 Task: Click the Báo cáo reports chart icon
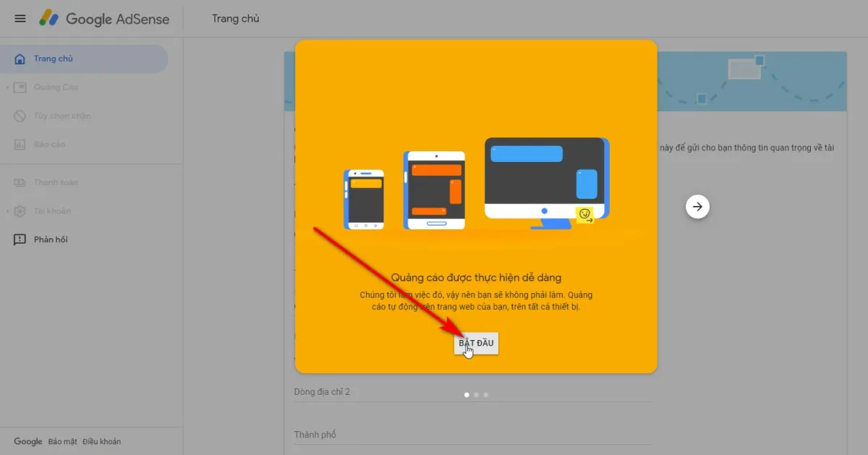pyautogui.click(x=20, y=145)
